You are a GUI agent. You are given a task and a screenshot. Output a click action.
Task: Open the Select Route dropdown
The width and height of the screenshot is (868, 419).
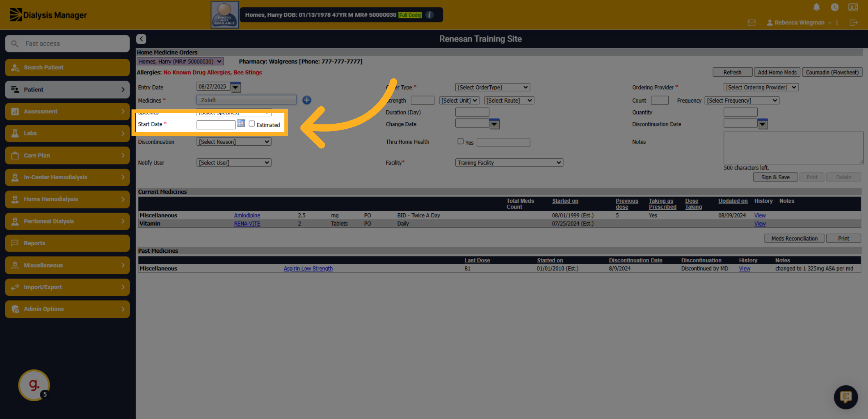[x=509, y=101]
